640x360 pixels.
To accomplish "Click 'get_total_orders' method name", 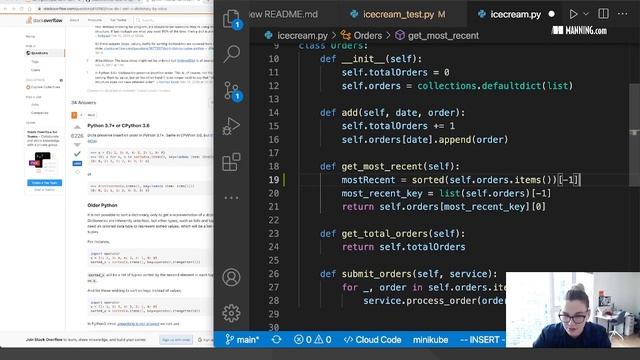I will click(x=384, y=233).
